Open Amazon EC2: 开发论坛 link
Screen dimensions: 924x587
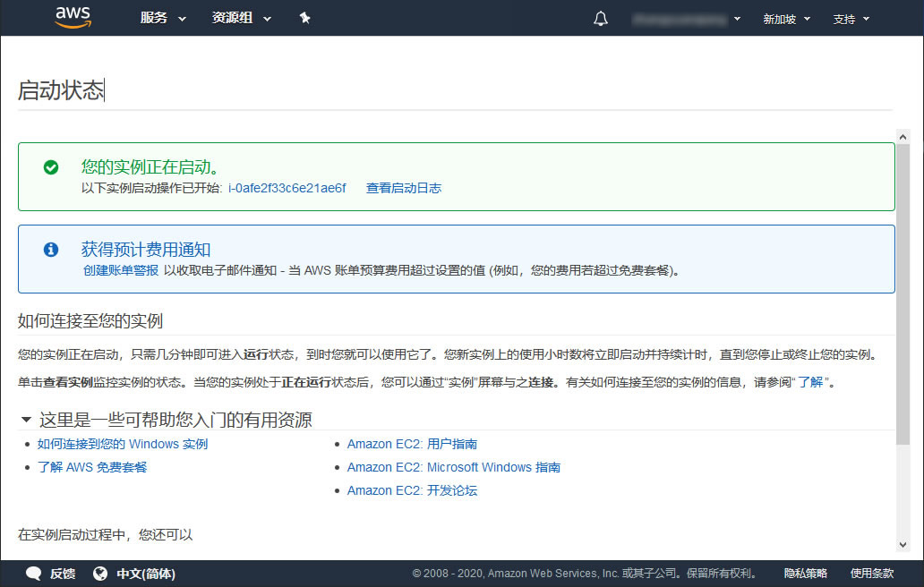tap(412, 490)
